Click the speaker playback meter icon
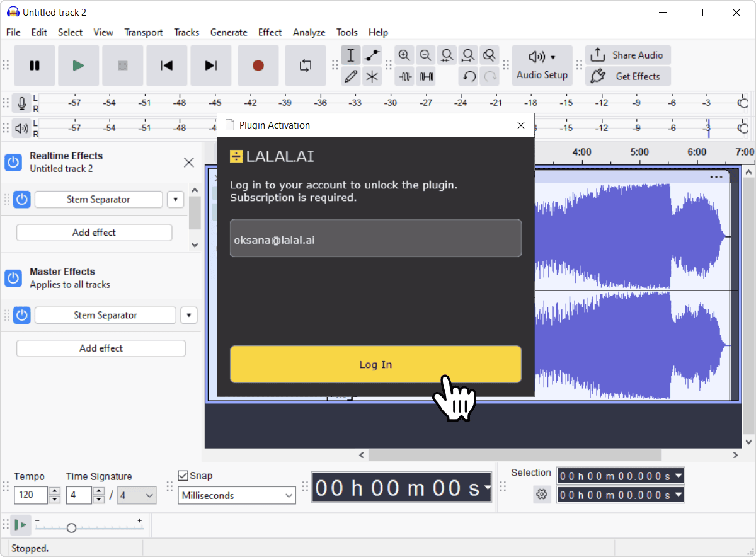Image resolution: width=756 pixels, height=557 pixels. (22, 129)
